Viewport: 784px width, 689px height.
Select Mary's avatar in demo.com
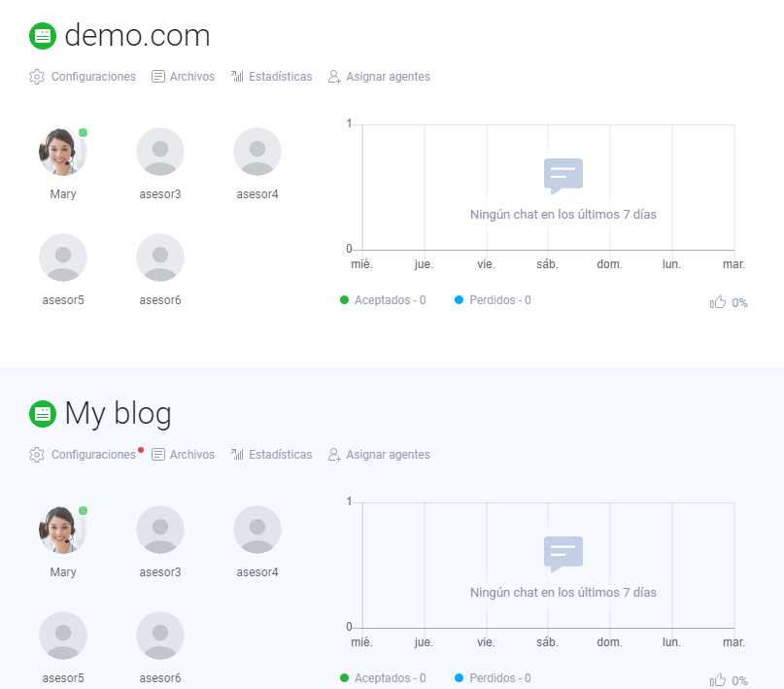pos(63,152)
